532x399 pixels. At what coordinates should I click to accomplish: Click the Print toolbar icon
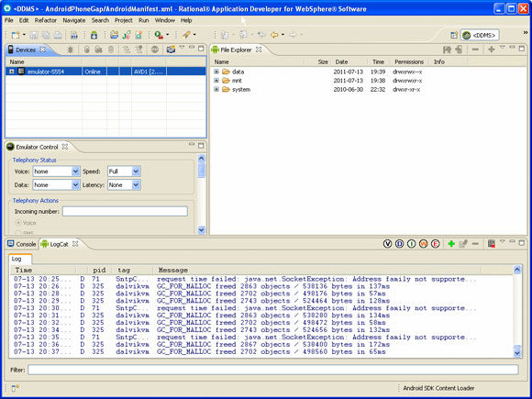[59, 35]
